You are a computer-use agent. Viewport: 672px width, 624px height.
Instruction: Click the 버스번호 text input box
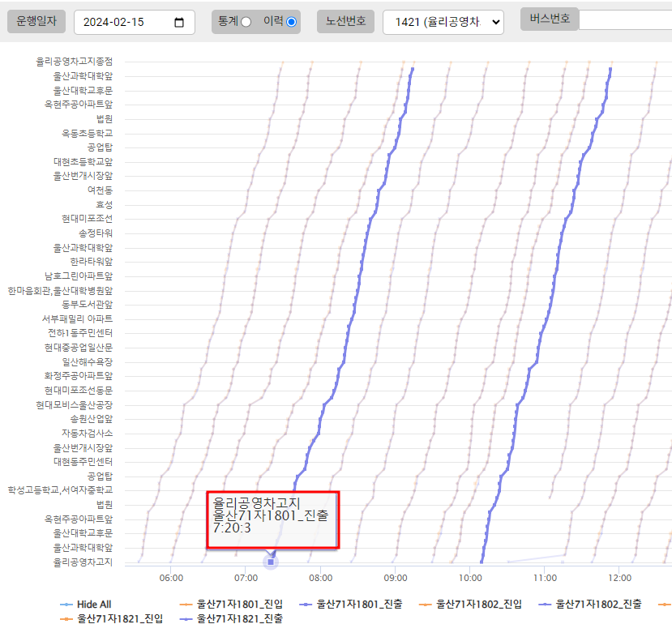pos(624,19)
